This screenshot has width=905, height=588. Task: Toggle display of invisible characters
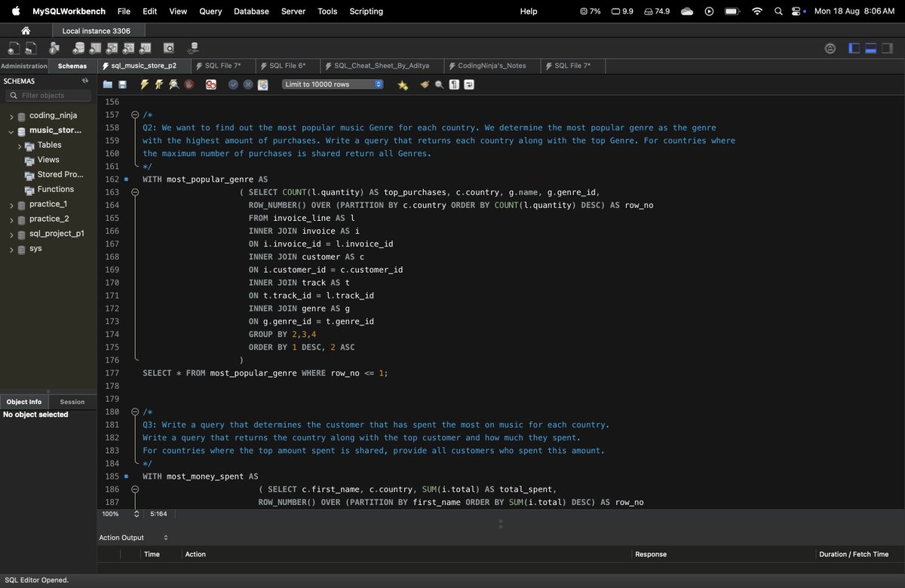[x=454, y=84]
